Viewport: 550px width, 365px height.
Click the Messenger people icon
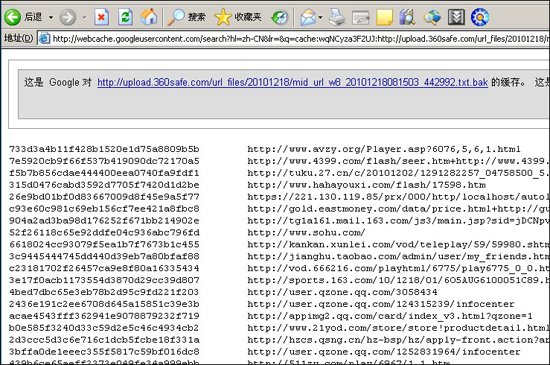[432, 17]
